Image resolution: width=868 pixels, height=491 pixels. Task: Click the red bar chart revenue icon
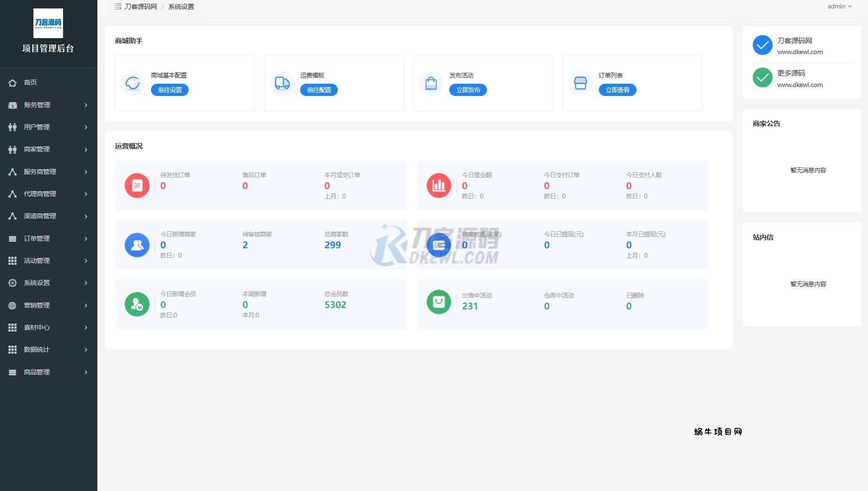tap(438, 185)
